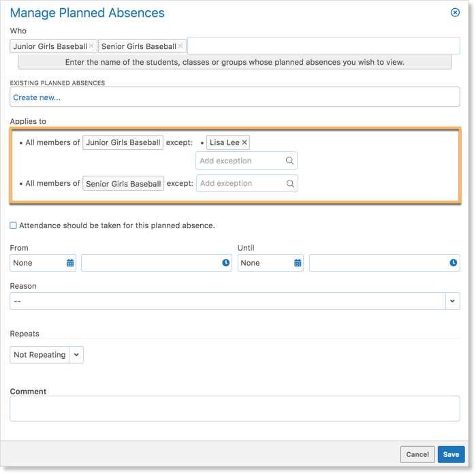Open the Until date calendar picker
The image size is (476, 474).
(298, 263)
